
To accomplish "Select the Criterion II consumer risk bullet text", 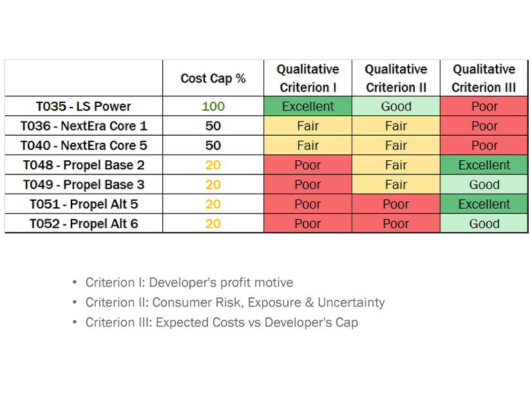I will (235, 302).
